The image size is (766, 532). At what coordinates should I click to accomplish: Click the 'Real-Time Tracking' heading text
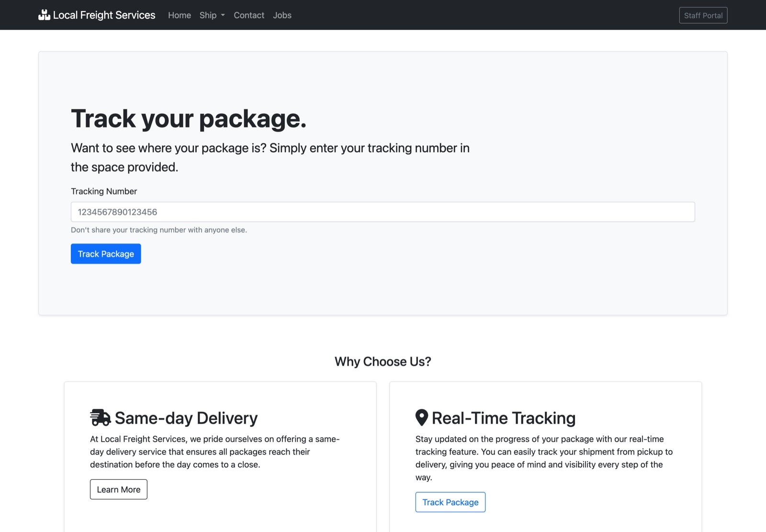click(504, 418)
